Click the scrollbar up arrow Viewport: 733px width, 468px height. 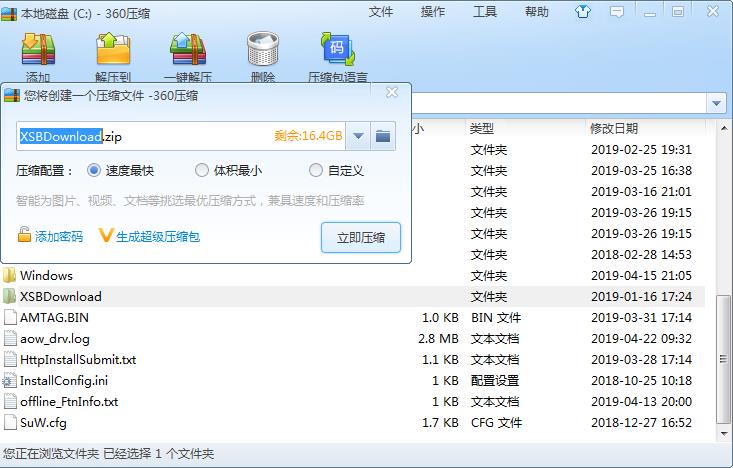pos(724,128)
